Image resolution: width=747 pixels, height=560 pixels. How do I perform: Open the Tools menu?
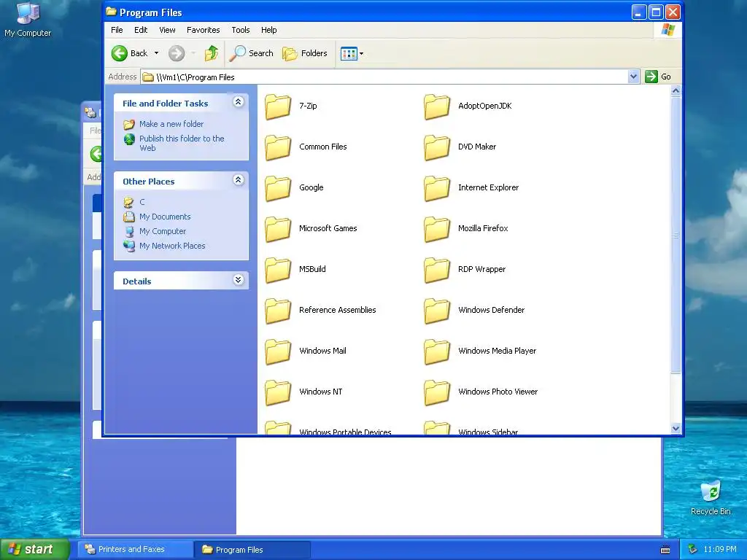click(x=241, y=30)
